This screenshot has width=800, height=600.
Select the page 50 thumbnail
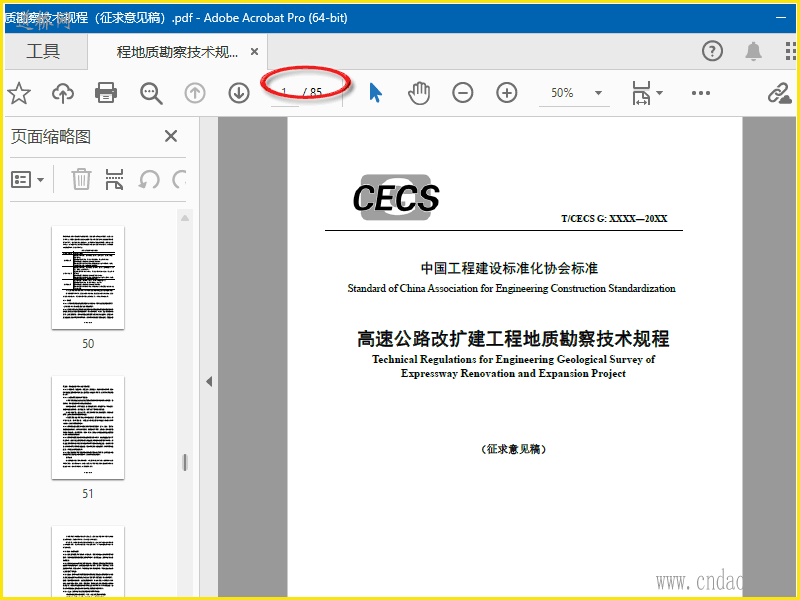tap(88, 278)
